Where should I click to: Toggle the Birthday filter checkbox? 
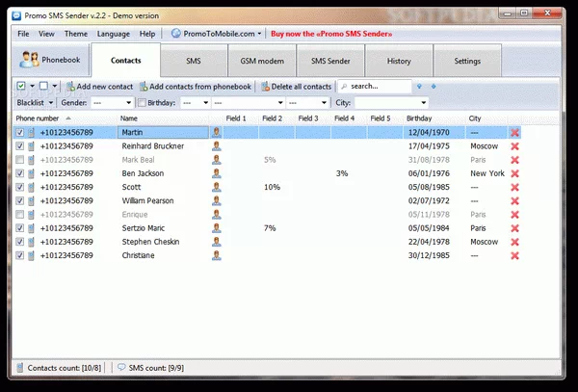(x=144, y=102)
